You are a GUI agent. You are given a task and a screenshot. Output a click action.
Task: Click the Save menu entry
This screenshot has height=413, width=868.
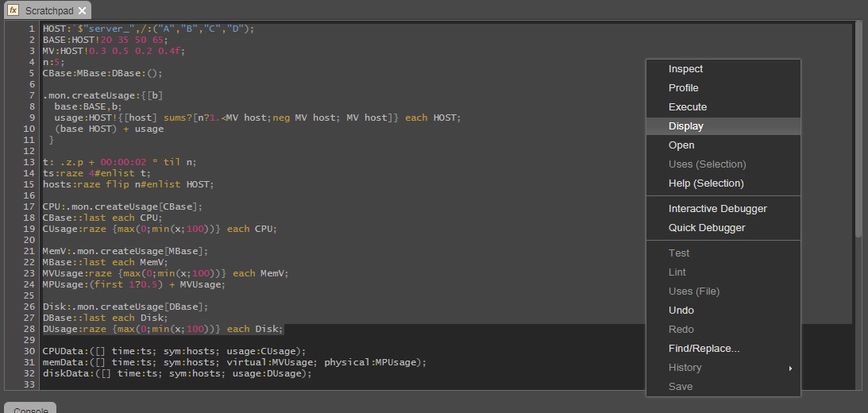click(723, 387)
